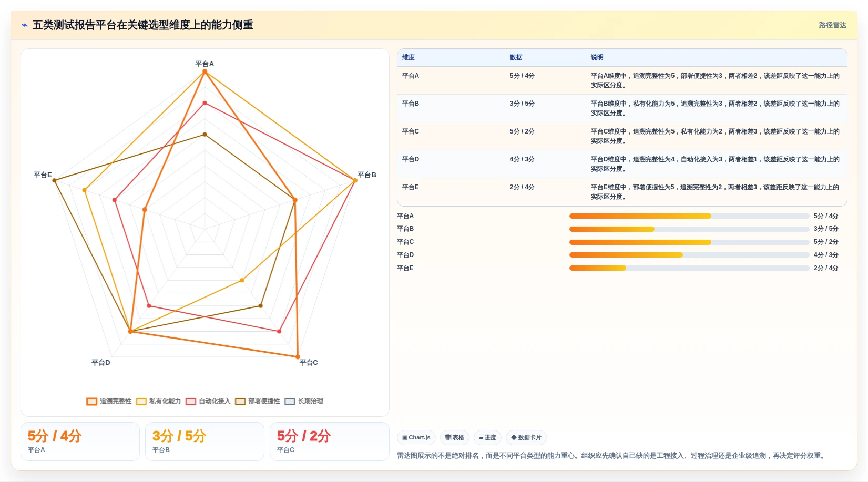
Task: Click the 表格 tag
Action: 455,437
